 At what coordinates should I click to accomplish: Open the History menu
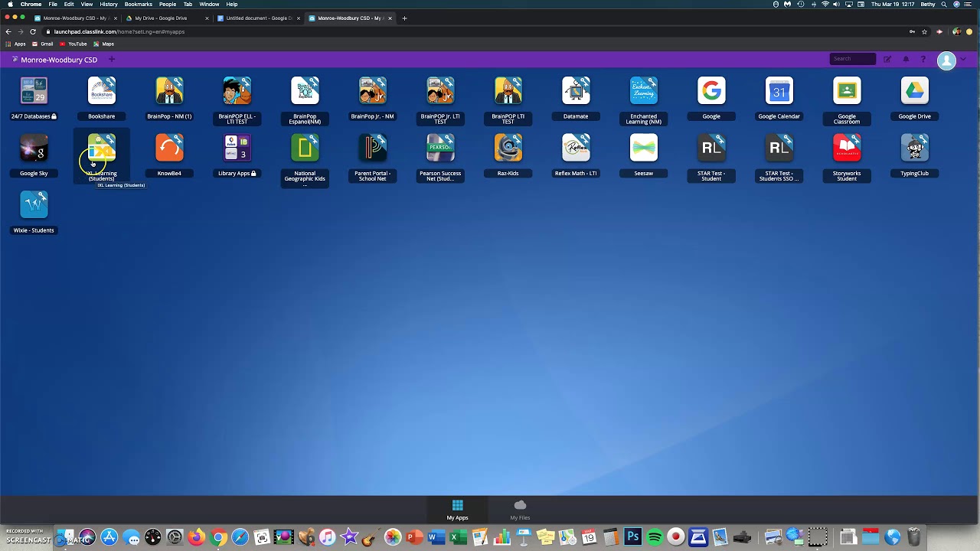[x=109, y=4]
